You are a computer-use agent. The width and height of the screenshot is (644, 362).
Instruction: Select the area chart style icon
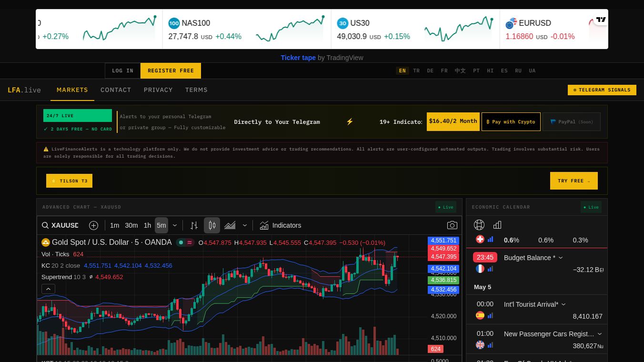(230, 225)
